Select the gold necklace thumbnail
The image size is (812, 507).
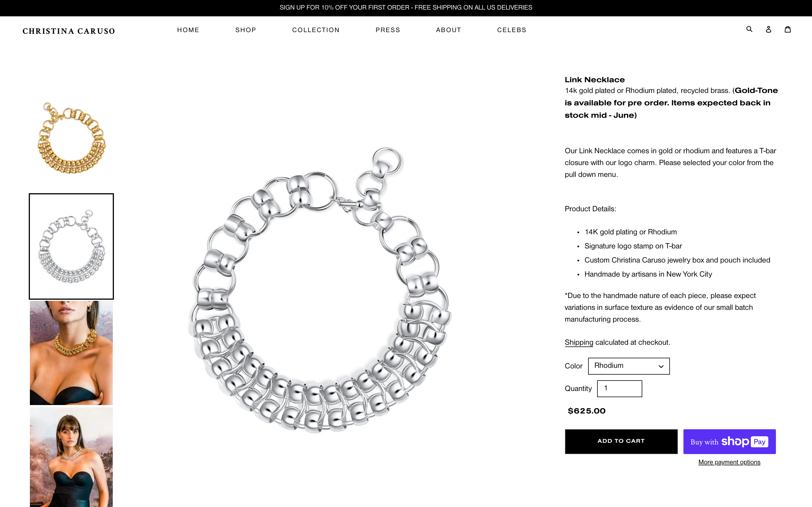point(71,139)
